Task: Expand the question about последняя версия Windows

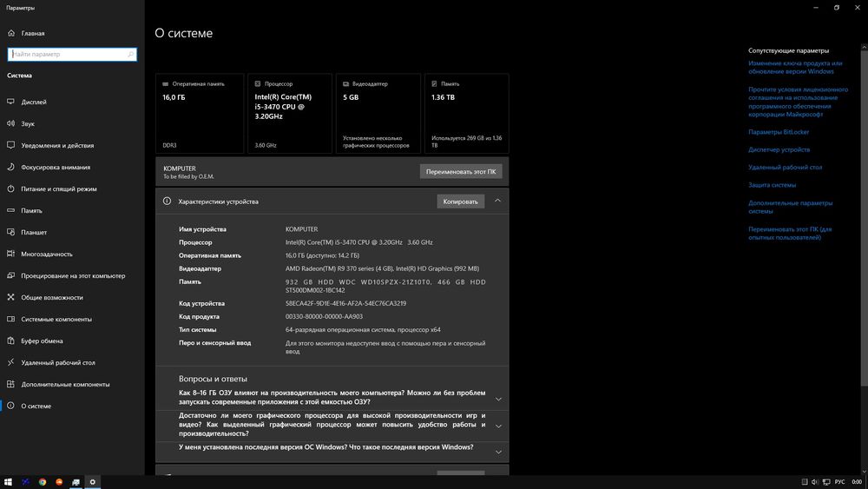Action: [498, 452]
